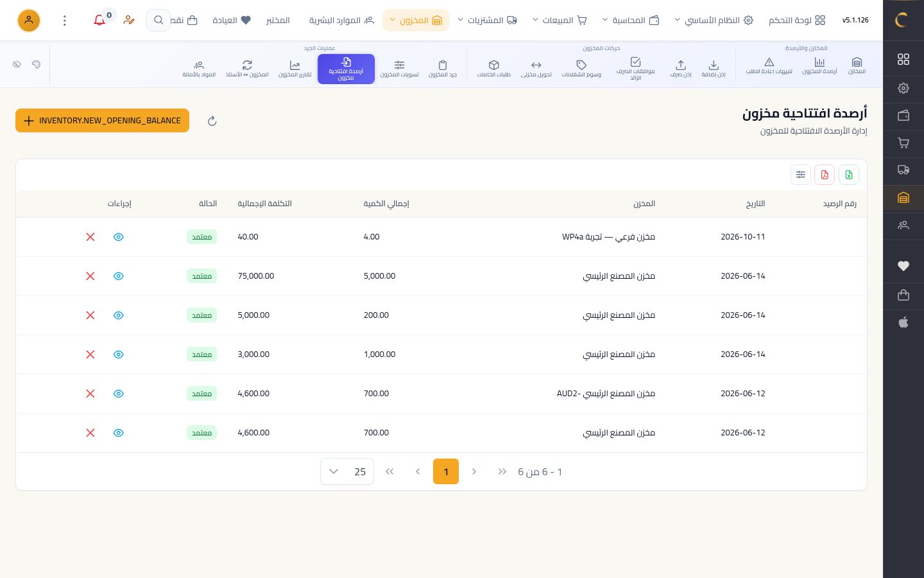The height and width of the screenshot is (578, 924).
Task: Export the table to Excel
Action: pos(849,175)
